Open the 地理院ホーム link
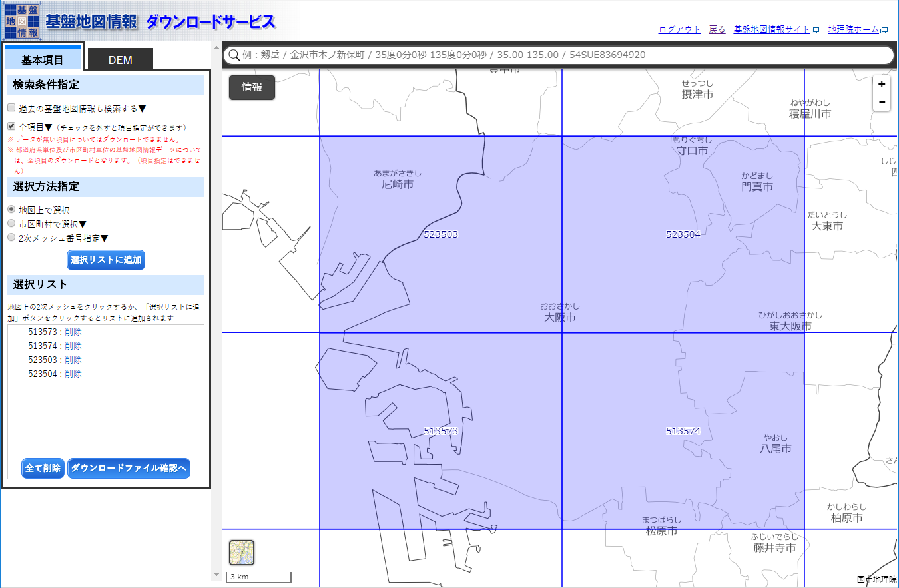This screenshot has height=588, width=899. click(x=858, y=29)
